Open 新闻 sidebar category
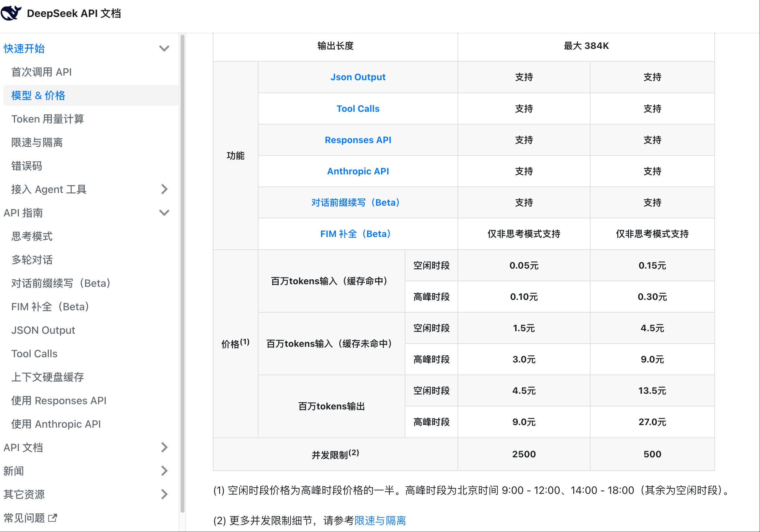760x532 pixels. pos(14,471)
